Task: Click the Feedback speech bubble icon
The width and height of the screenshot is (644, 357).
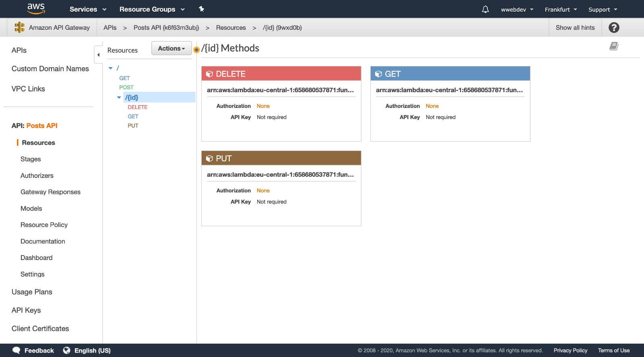Action: pos(17,350)
